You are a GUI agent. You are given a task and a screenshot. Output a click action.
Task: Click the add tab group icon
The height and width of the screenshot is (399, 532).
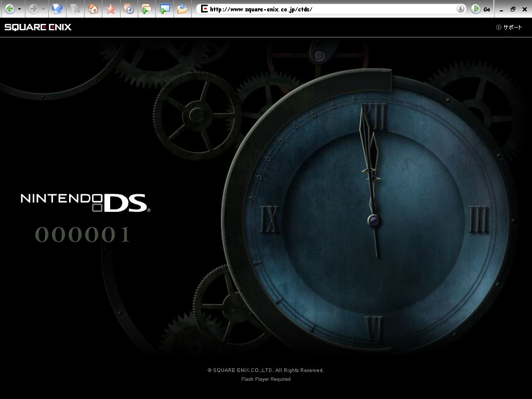(147, 9)
